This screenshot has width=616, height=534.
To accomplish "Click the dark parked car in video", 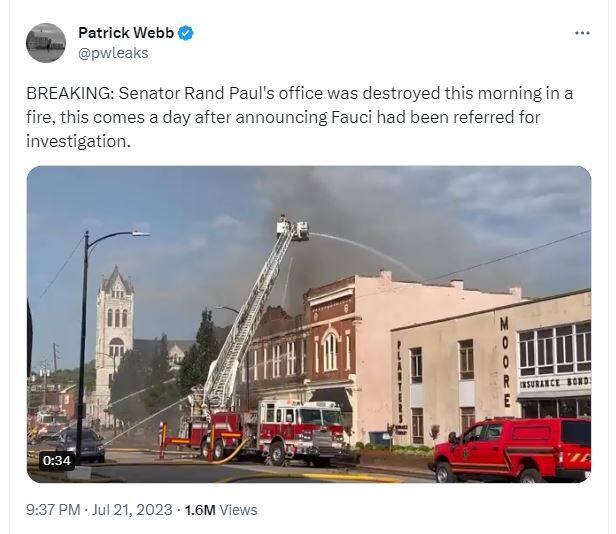I will (81, 444).
